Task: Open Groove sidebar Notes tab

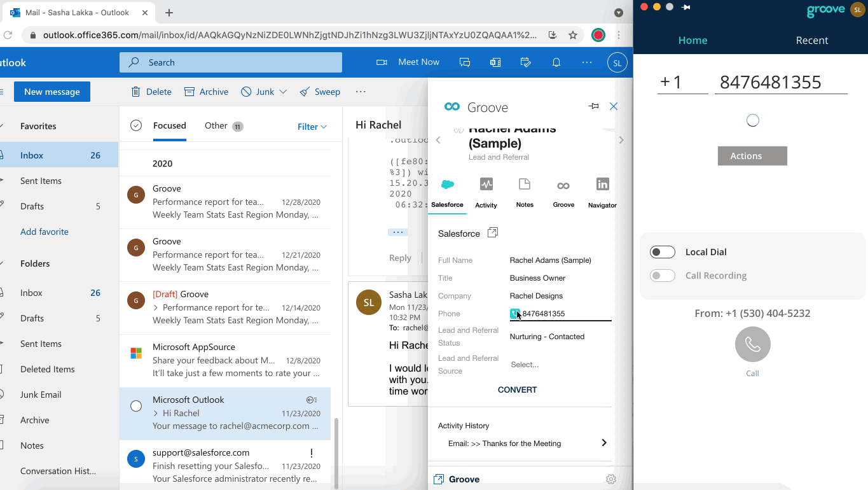Action: tap(525, 193)
